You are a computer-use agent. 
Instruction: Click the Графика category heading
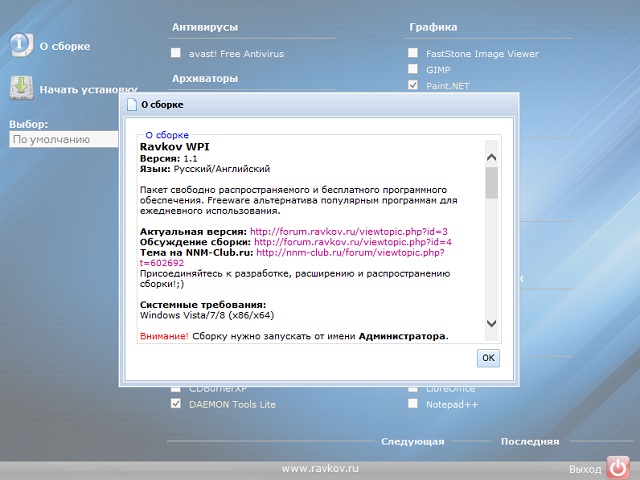(x=433, y=27)
